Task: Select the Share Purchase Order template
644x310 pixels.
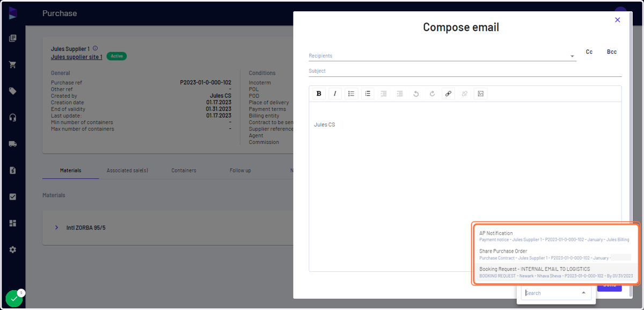Action: [555, 254]
